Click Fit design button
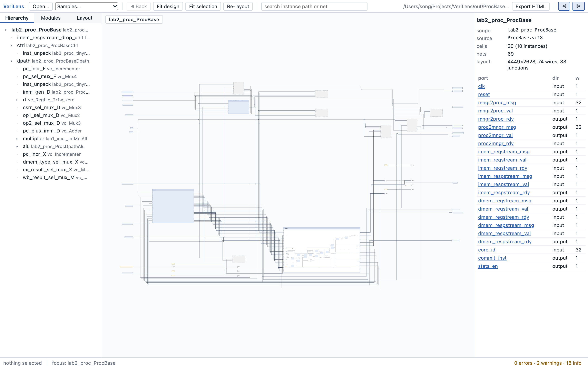Screen dimensions: 588x368 [168, 6]
